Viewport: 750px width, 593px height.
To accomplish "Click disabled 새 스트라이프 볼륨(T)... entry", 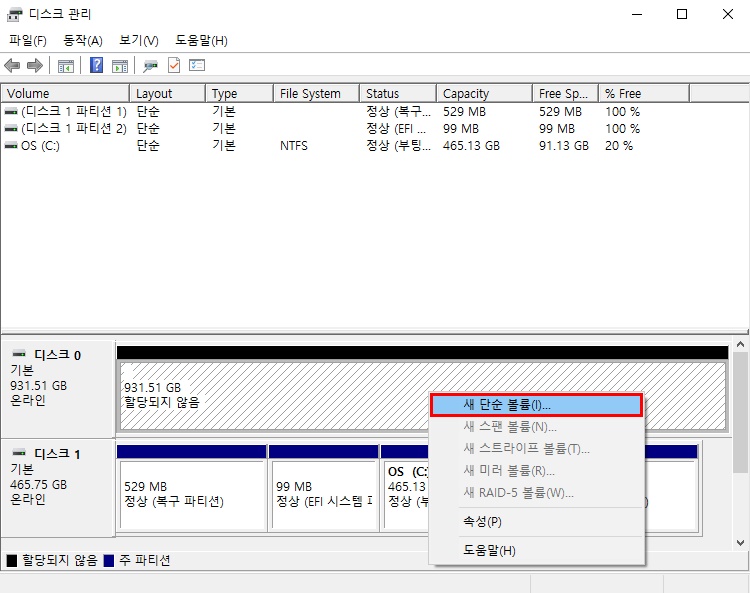I will (x=536, y=449).
